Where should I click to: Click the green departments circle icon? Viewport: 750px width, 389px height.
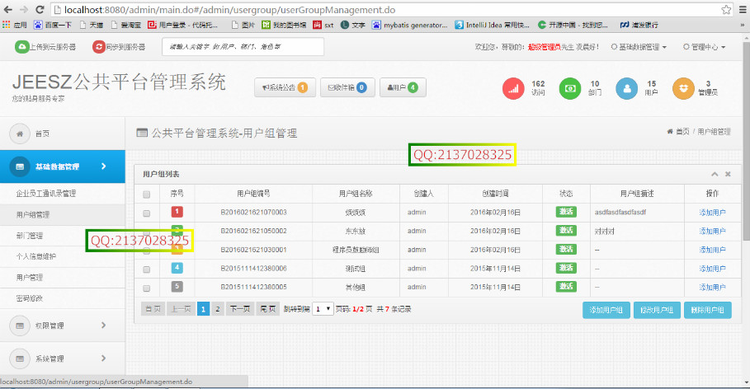point(570,89)
